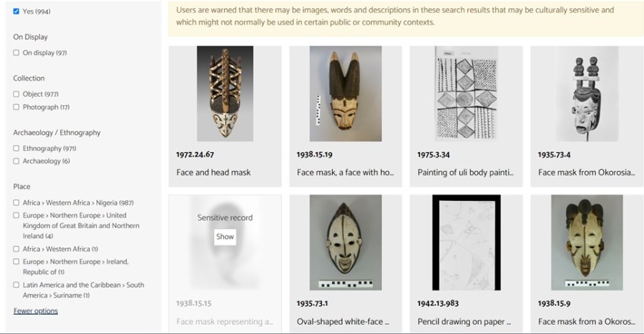Open the horned face mask 1938.15.19 thumbnail
Screen dimensions: 644x334
point(346,94)
